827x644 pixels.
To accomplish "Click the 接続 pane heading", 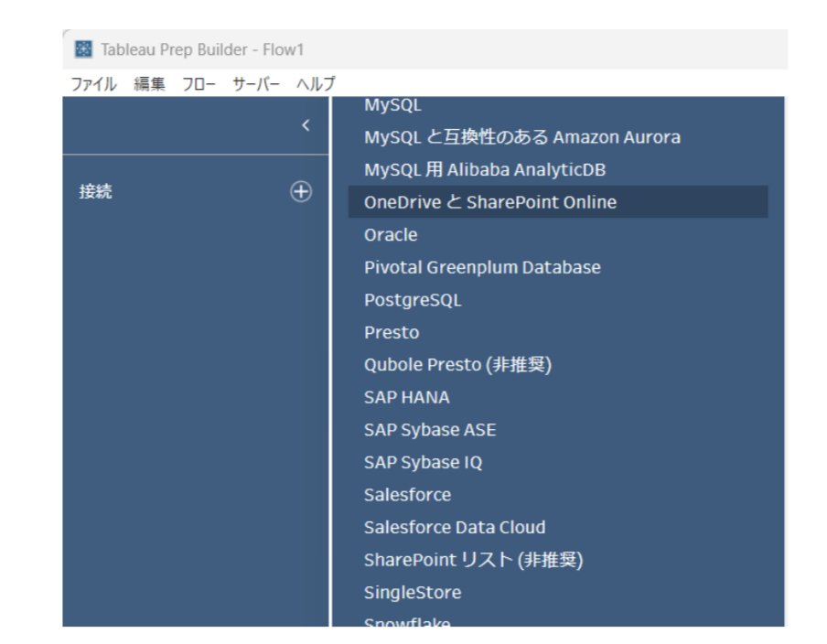I will [x=95, y=191].
